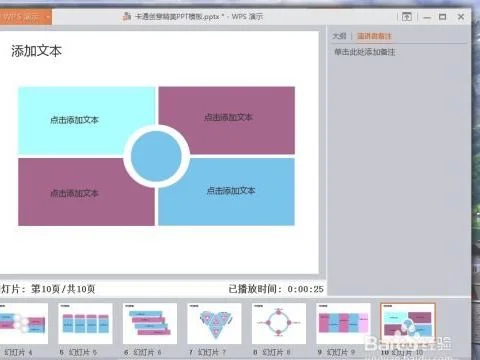The width and height of the screenshot is (480, 360).
Task: Switch to the 大纲 tab
Action: click(x=339, y=36)
